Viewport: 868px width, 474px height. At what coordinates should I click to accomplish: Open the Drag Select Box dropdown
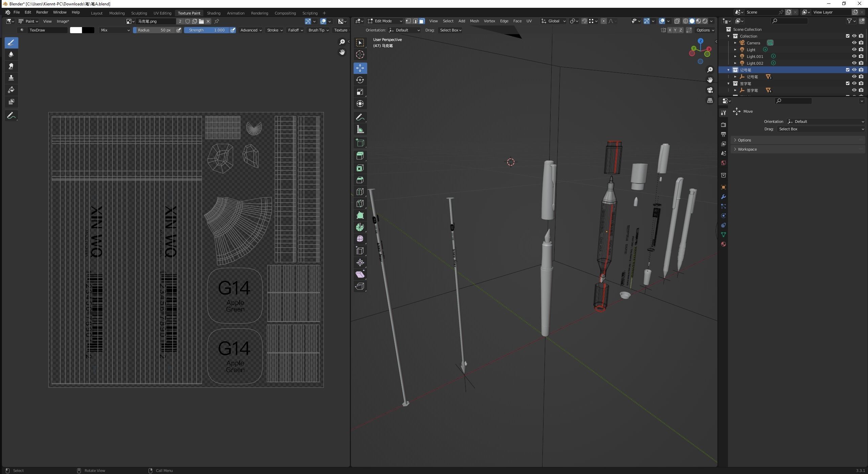[x=450, y=30]
